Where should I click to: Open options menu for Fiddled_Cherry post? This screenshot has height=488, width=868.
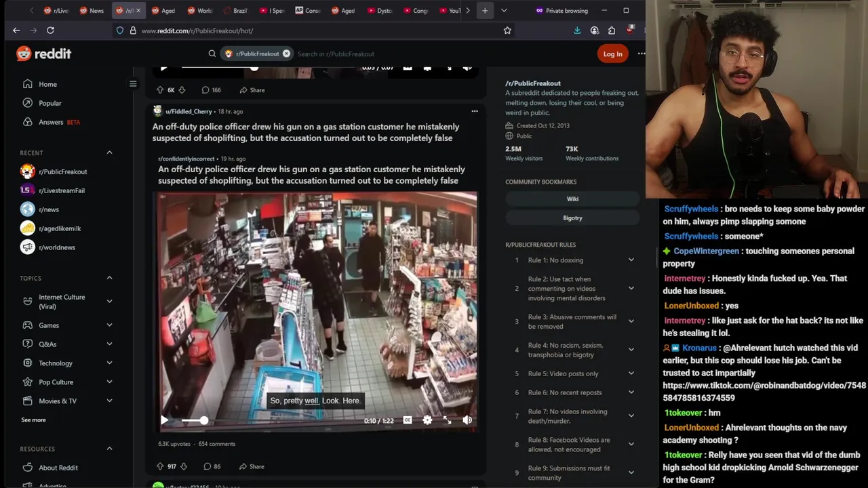pos(475,111)
